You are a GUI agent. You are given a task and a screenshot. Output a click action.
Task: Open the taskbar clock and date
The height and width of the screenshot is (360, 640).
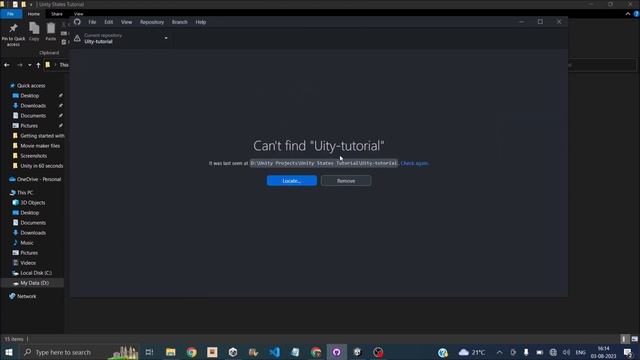pyautogui.click(x=604, y=352)
